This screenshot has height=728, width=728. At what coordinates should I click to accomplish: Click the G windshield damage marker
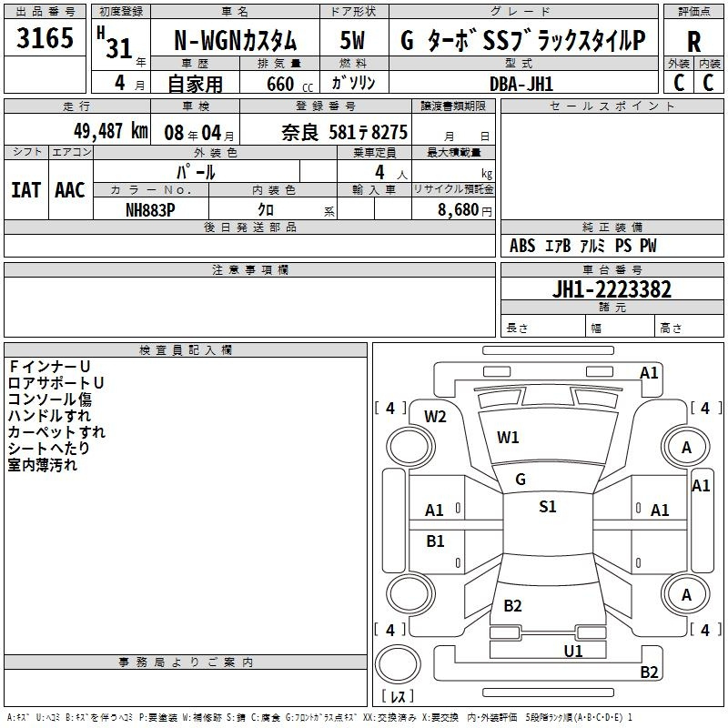point(520,480)
